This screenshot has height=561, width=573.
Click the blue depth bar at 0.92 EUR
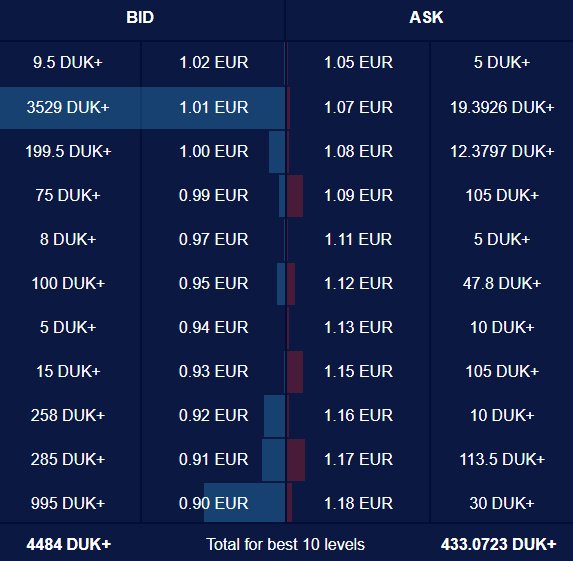tap(274, 416)
